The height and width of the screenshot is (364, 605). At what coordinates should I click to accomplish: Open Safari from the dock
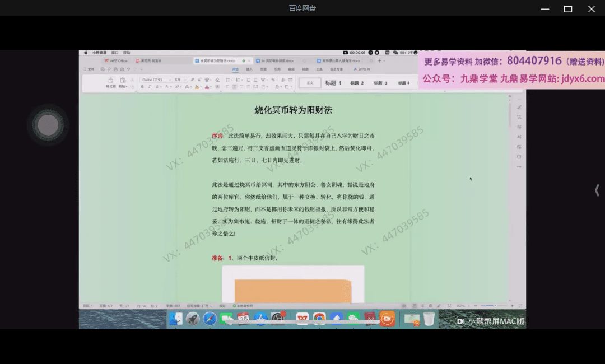[210, 319]
